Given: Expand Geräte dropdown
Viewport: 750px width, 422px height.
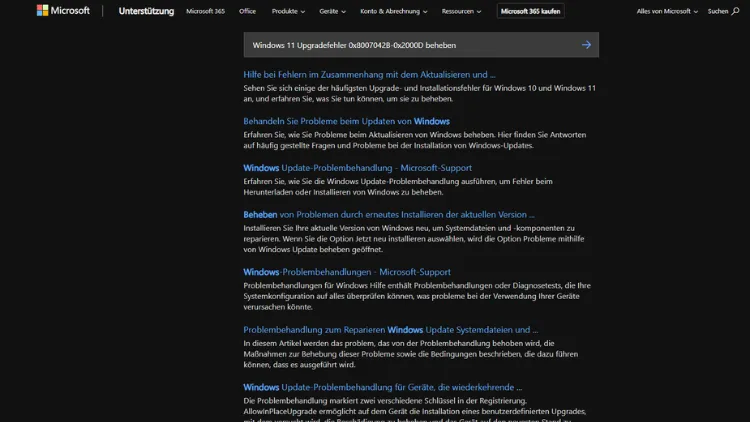Looking at the screenshot, I should tap(332, 11).
